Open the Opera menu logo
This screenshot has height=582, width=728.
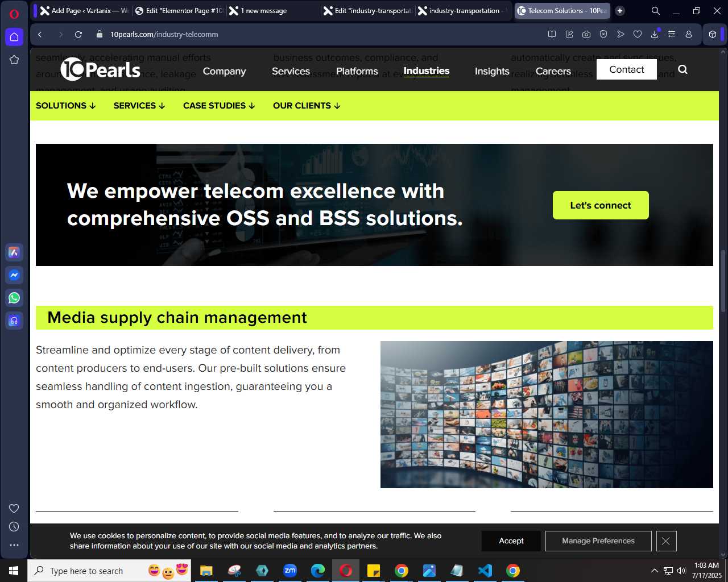(x=14, y=14)
